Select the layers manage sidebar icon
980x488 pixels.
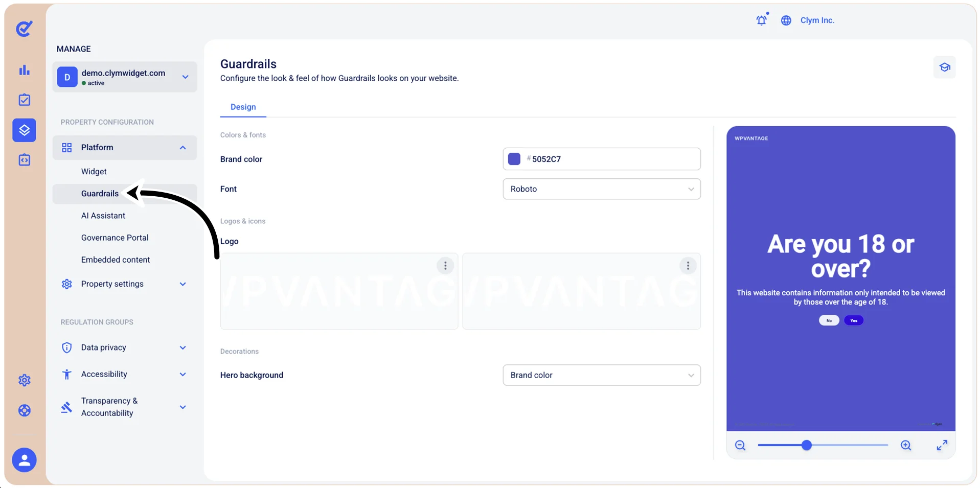(24, 130)
